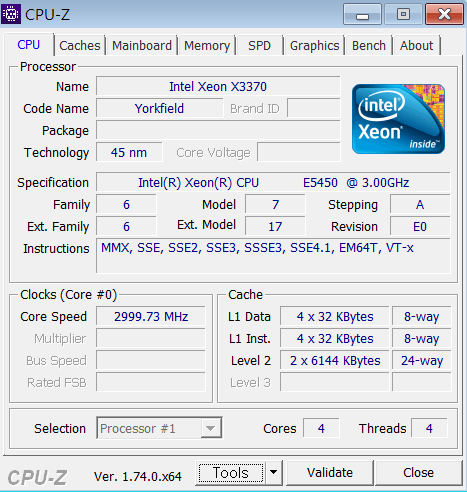Close the window with the red X
Image resolution: width=467 pixels, height=492 pixels.
(x=444, y=14)
